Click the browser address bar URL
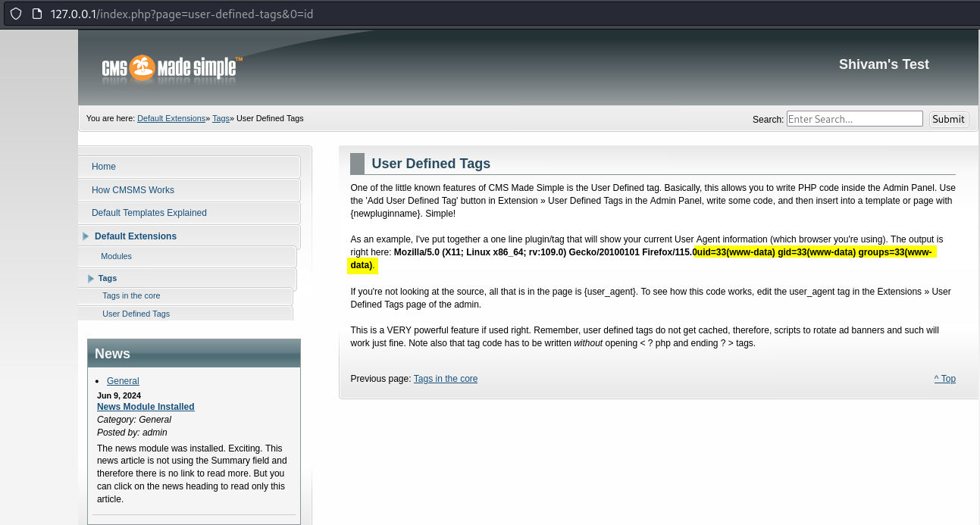 (182, 14)
